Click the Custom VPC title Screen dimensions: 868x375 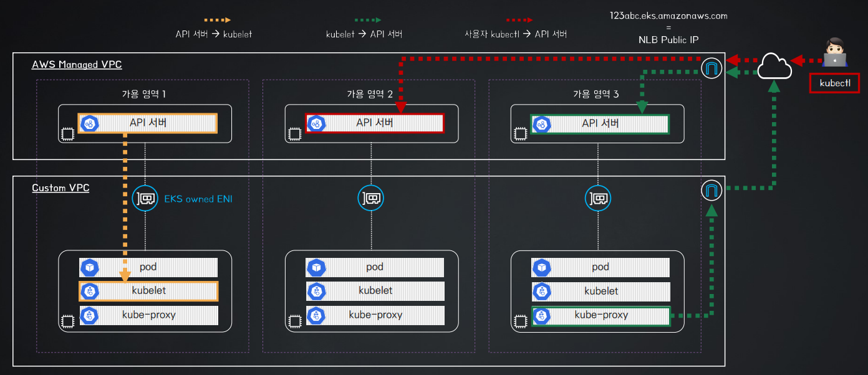point(60,187)
